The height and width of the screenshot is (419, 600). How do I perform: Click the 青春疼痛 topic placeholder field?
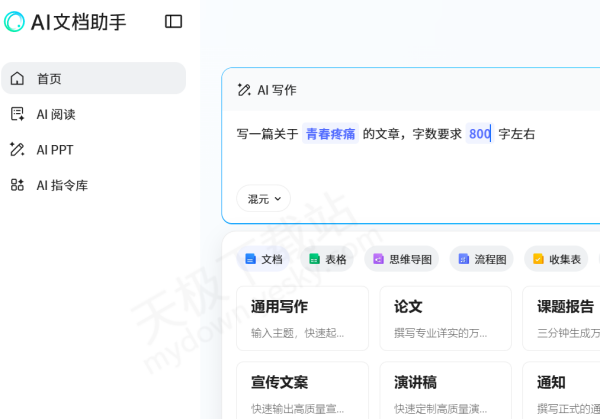pyautogui.click(x=330, y=134)
